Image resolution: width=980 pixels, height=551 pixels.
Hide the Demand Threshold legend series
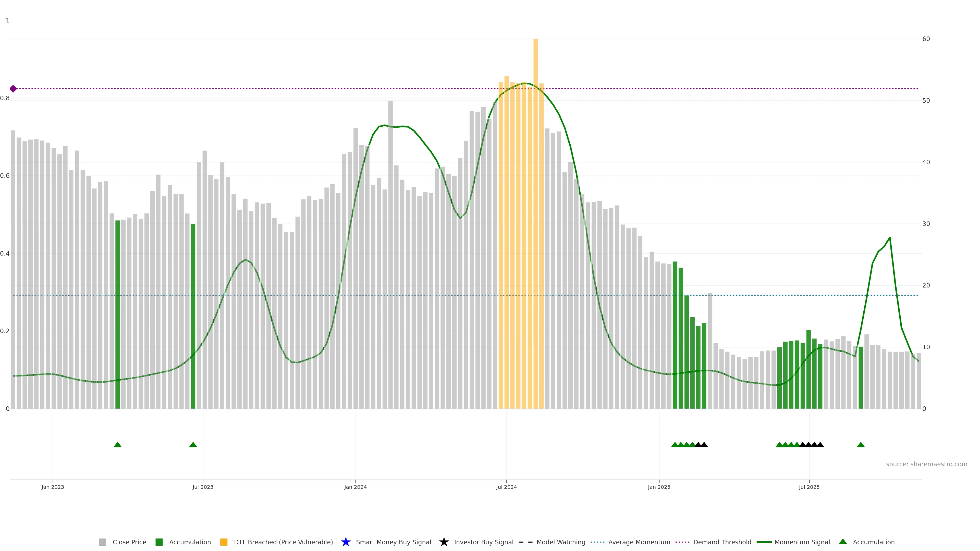[722, 542]
